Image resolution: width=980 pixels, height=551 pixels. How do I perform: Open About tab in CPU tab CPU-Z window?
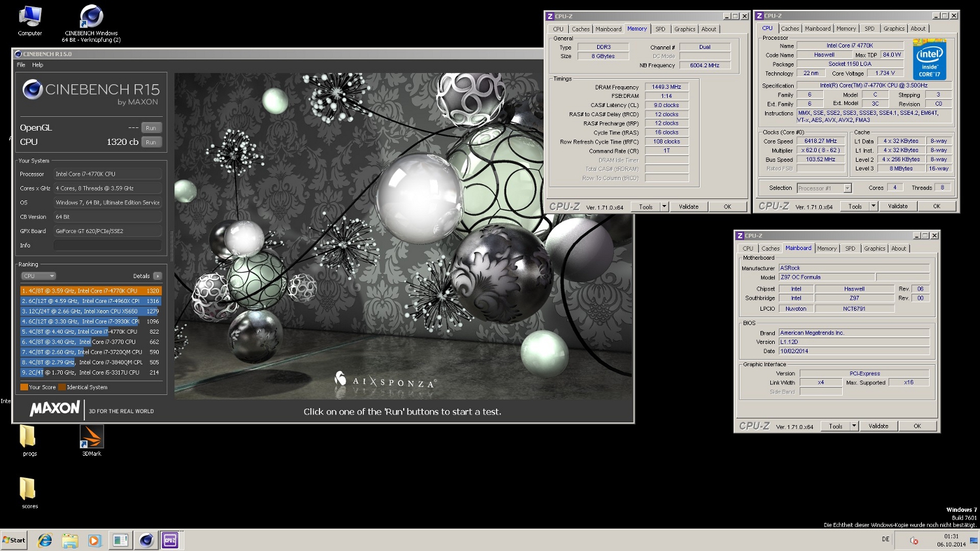[x=918, y=28]
